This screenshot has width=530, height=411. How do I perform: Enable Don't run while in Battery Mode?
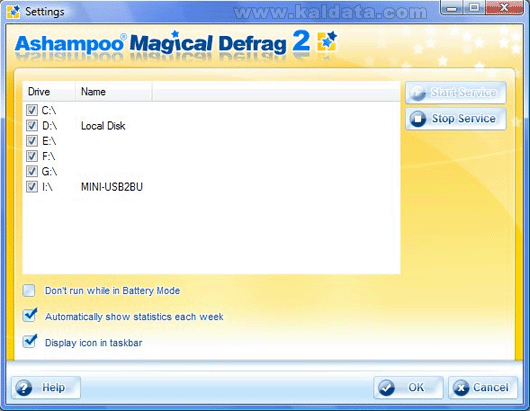[x=29, y=291]
